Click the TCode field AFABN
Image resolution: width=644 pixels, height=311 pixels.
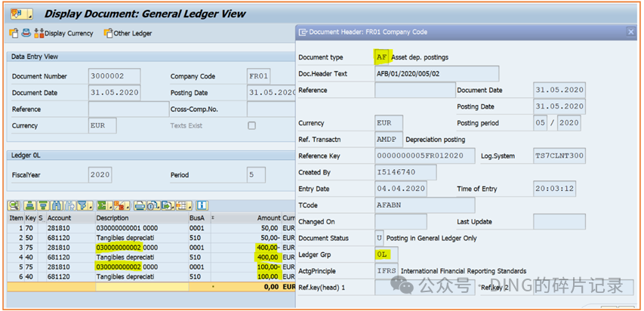[425, 205]
